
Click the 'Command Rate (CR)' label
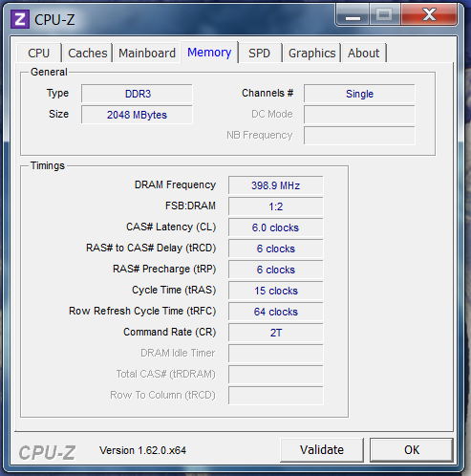pos(170,332)
